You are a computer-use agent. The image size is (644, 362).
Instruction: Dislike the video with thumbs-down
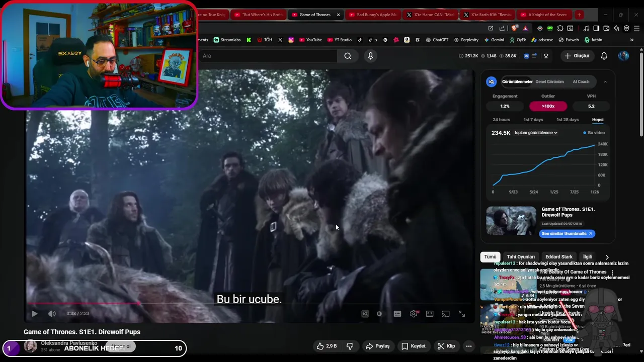click(x=350, y=346)
